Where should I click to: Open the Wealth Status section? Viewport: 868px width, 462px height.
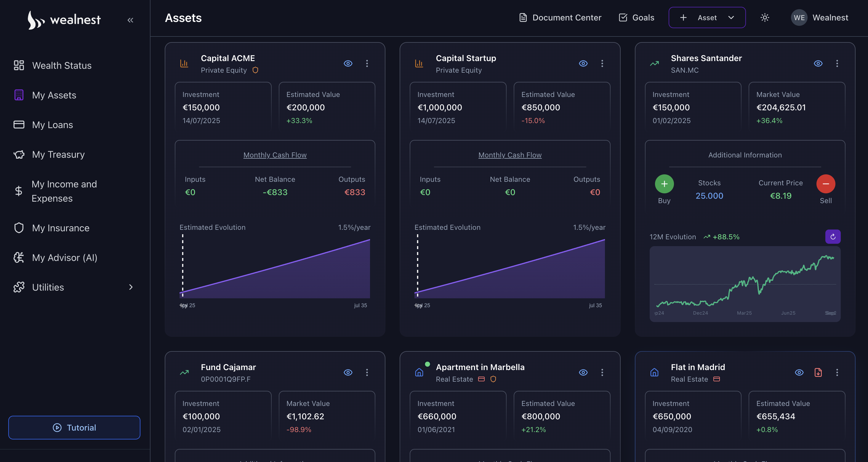pyautogui.click(x=62, y=66)
